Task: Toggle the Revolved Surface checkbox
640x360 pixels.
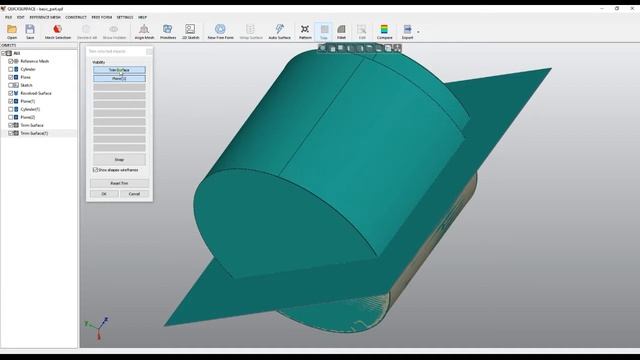Action: [11, 93]
